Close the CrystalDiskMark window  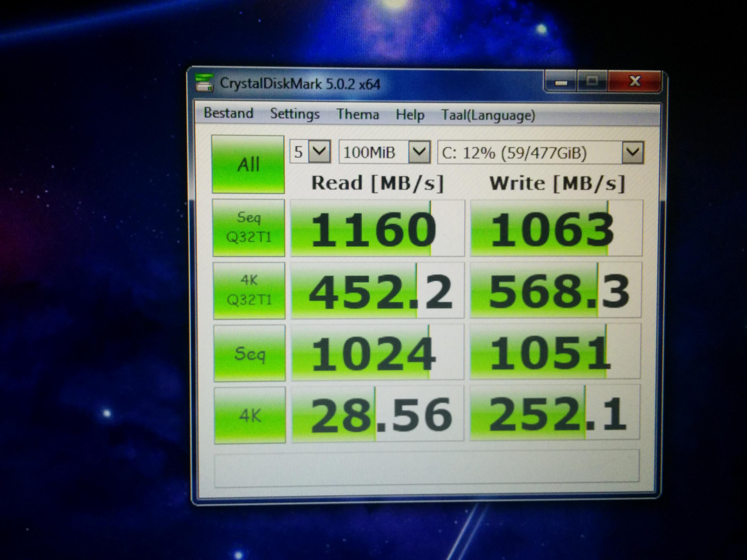pos(635,82)
